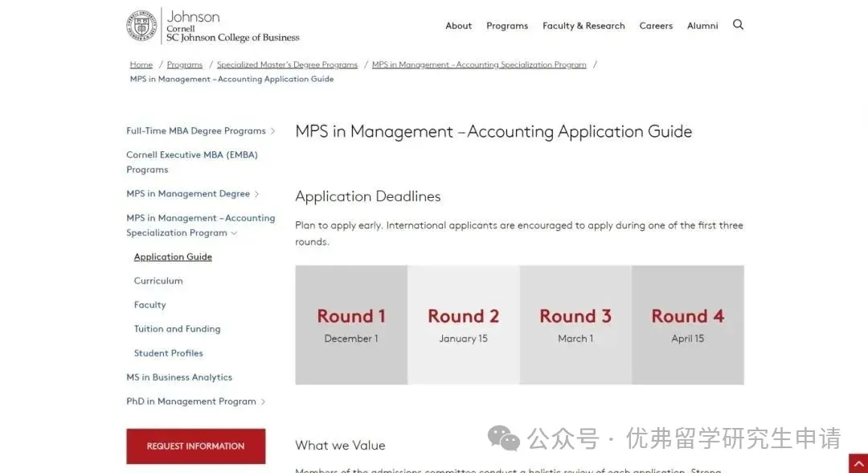Open the Careers menu
The width and height of the screenshot is (868, 473).
point(656,26)
